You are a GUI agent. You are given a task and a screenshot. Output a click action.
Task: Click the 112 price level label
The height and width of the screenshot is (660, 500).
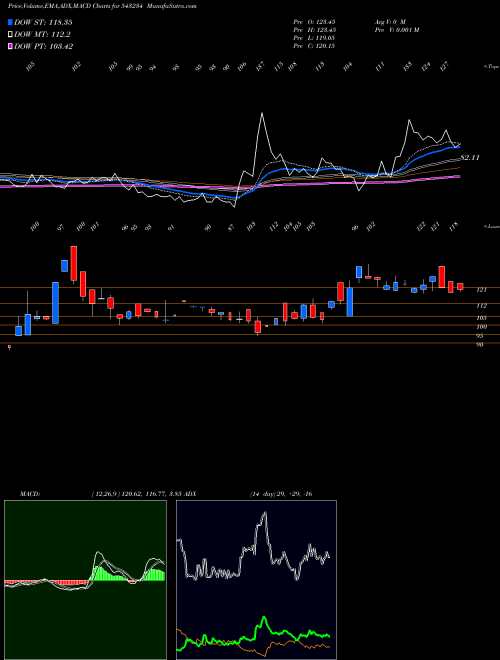481,306
